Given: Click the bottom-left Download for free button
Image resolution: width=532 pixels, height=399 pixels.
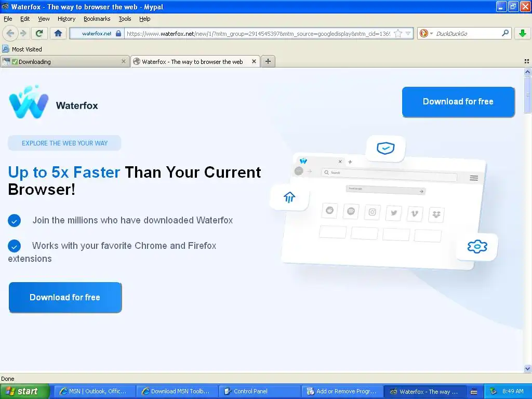Looking at the screenshot, I should point(65,297).
